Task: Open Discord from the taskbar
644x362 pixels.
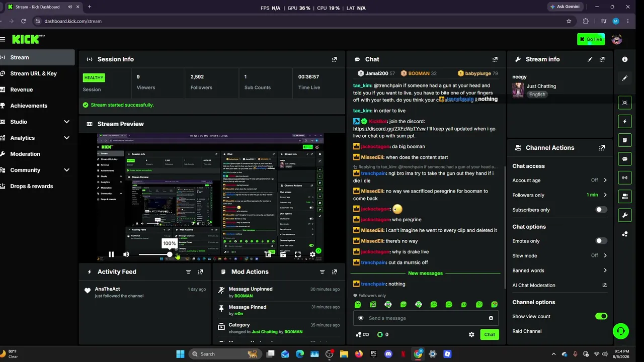Action: coord(388,354)
